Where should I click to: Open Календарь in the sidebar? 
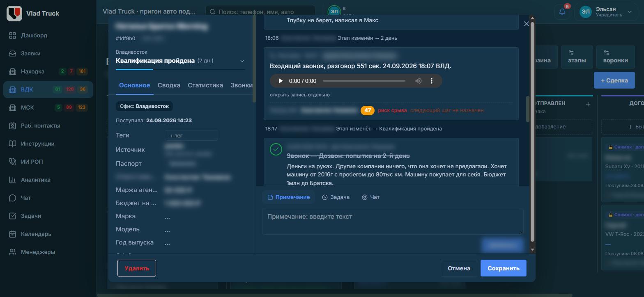click(48, 234)
